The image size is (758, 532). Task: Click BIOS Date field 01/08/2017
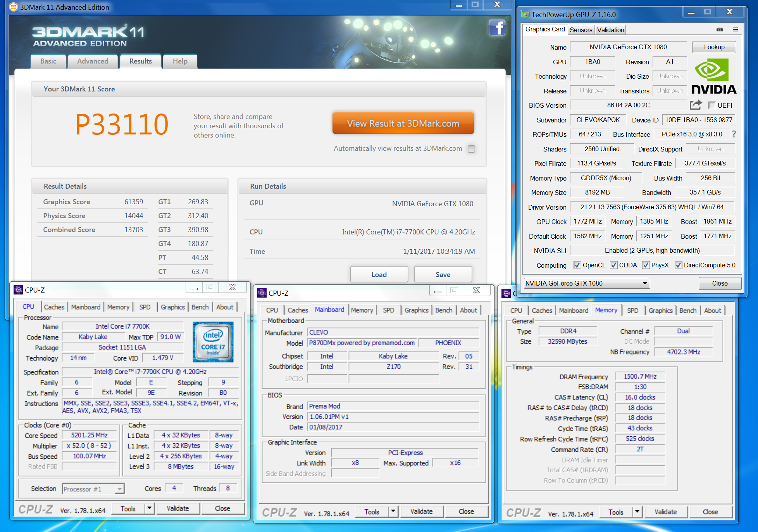393,427
